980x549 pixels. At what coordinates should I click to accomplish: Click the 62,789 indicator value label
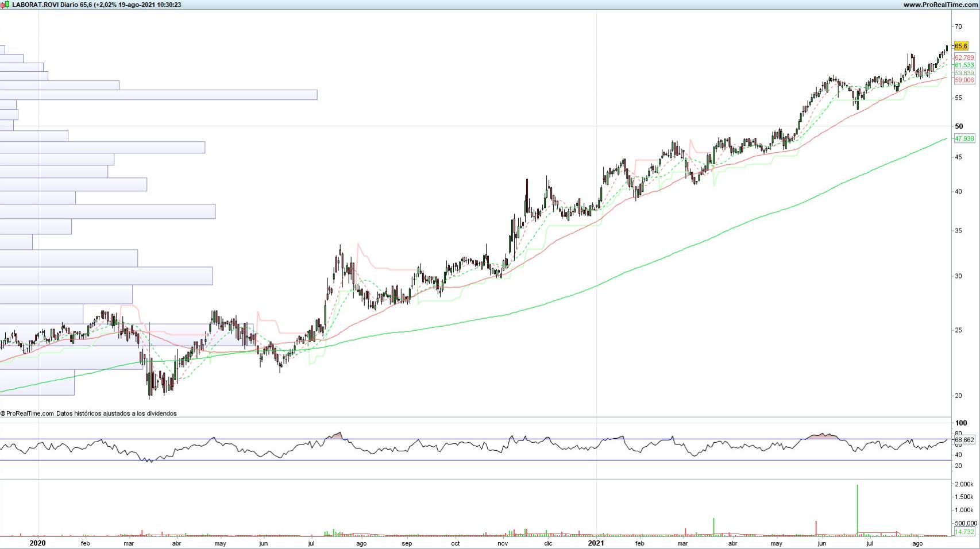[x=964, y=57]
